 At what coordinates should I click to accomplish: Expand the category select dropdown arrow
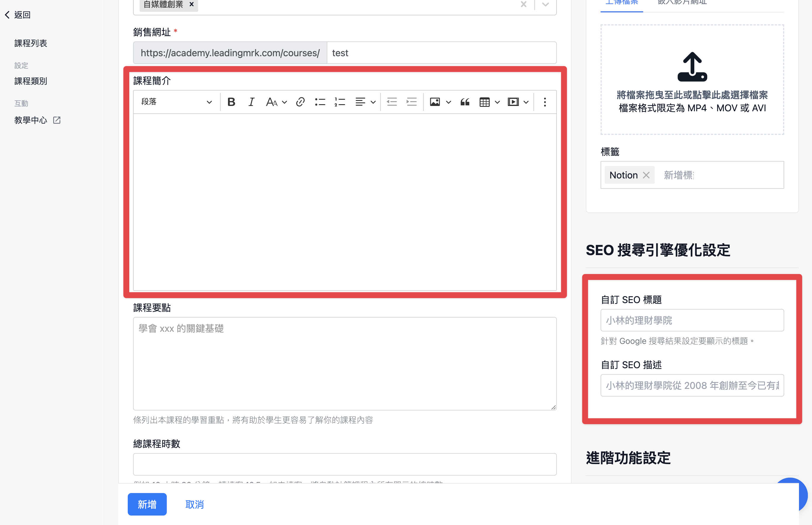coord(545,4)
